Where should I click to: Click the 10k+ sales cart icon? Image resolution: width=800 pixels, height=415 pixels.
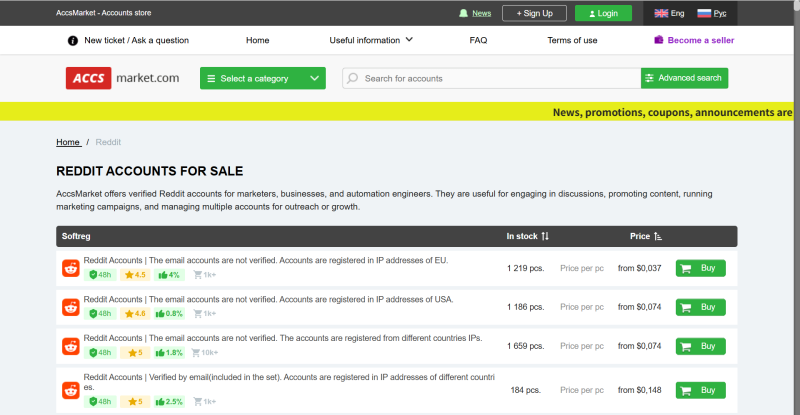click(x=198, y=353)
